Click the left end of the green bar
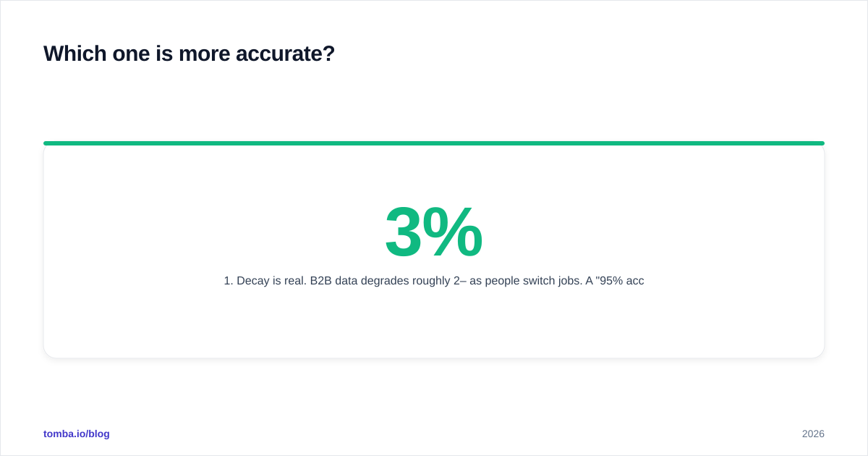This screenshot has height=456, width=868. (48, 143)
